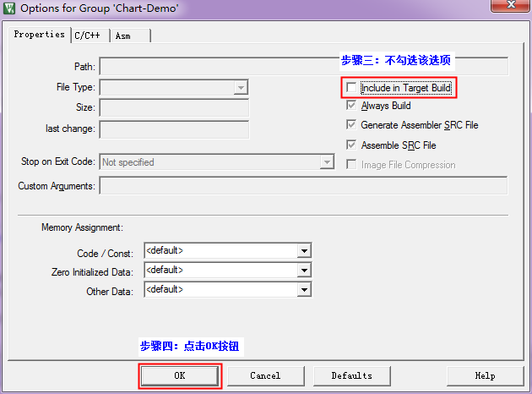
Task: Toggle the Assemble SRC File checkbox
Action: [x=351, y=145]
